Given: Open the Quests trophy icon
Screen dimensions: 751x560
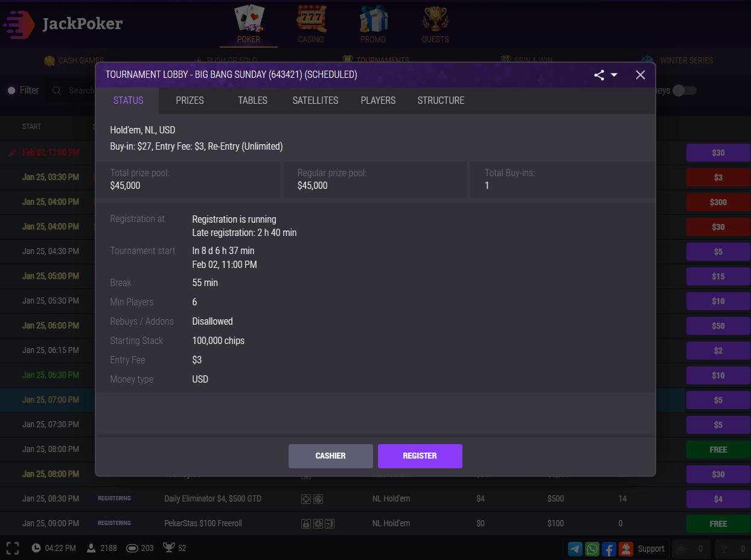Looking at the screenshot, I should 435,20.
